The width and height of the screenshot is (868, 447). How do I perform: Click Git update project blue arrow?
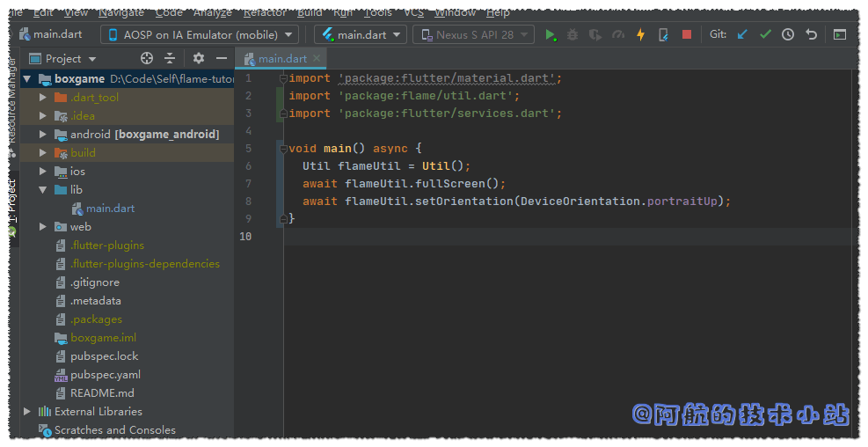tap(742, 35)
